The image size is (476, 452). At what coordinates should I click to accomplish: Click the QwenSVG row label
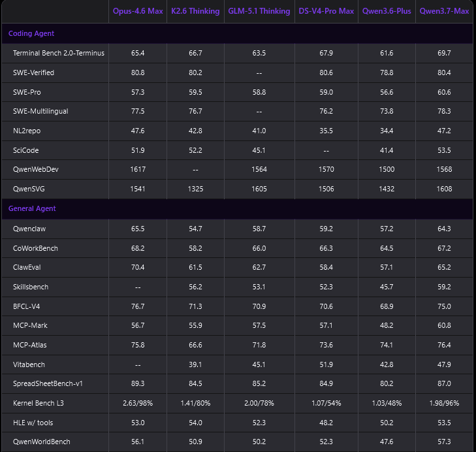coord(29,189)
